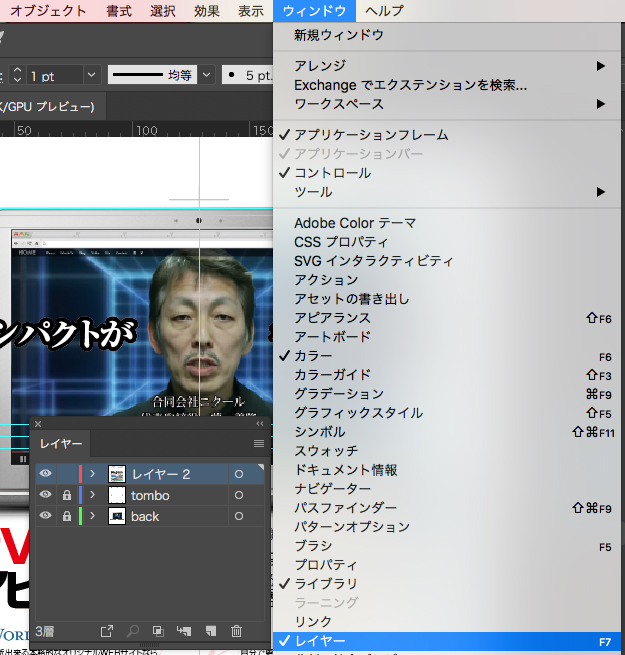
Task: Click the collect for export icon in Layers panel
Action: tap(107, 631)
